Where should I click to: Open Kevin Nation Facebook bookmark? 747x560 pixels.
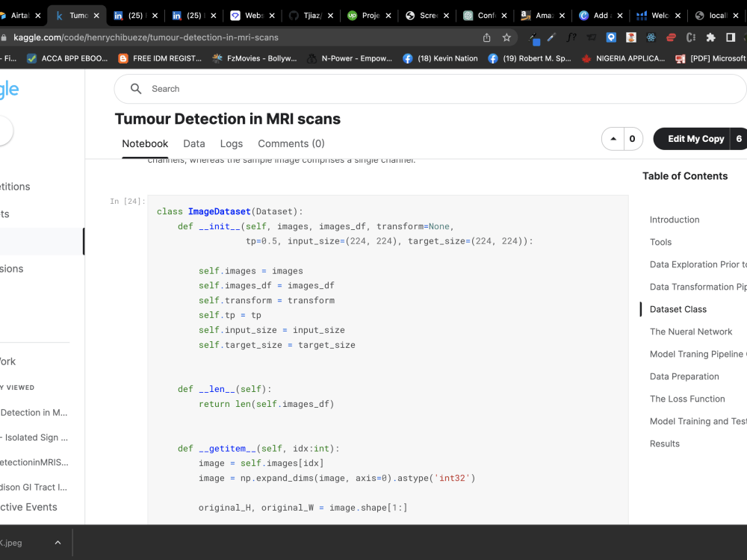tap(440, 58)
